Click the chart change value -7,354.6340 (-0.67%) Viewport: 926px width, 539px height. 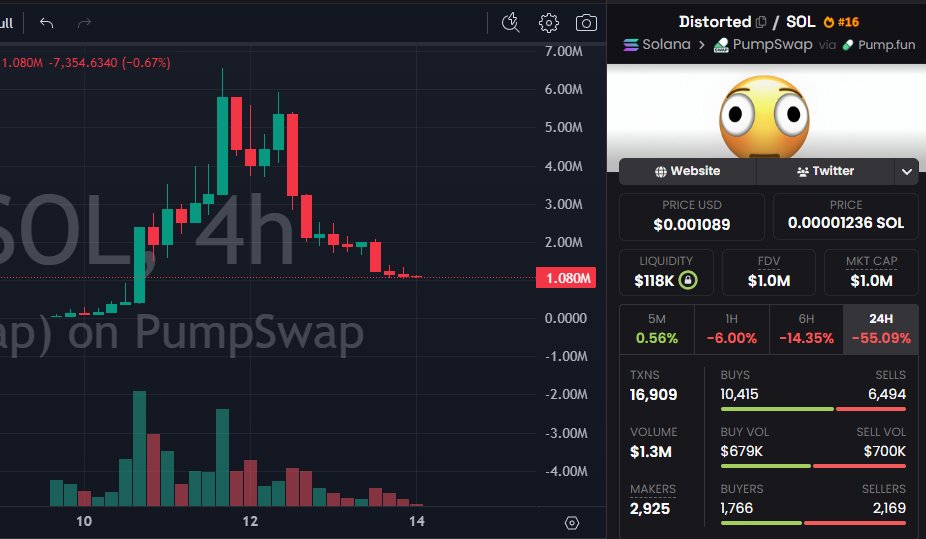[x=109, y=63]
